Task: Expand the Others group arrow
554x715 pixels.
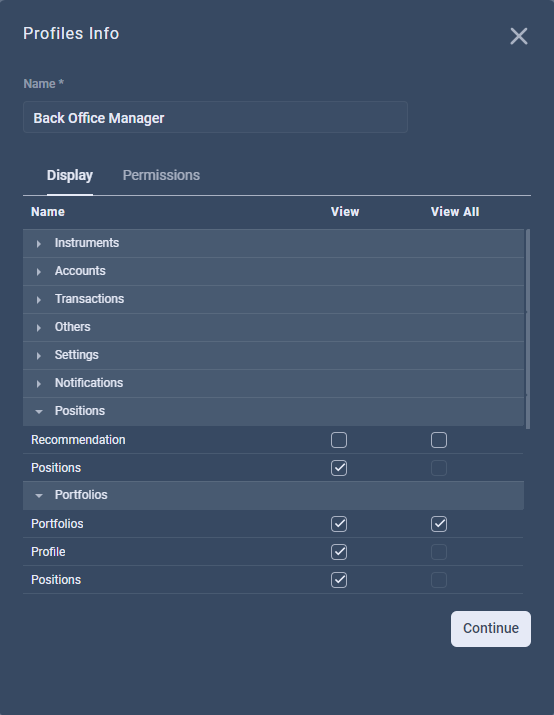Action: point(39,328)
